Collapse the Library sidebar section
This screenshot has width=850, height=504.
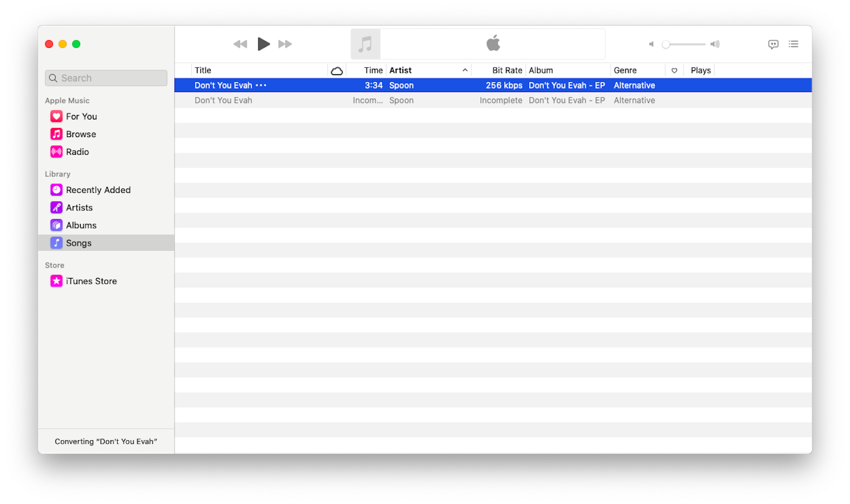pos(57,173)
